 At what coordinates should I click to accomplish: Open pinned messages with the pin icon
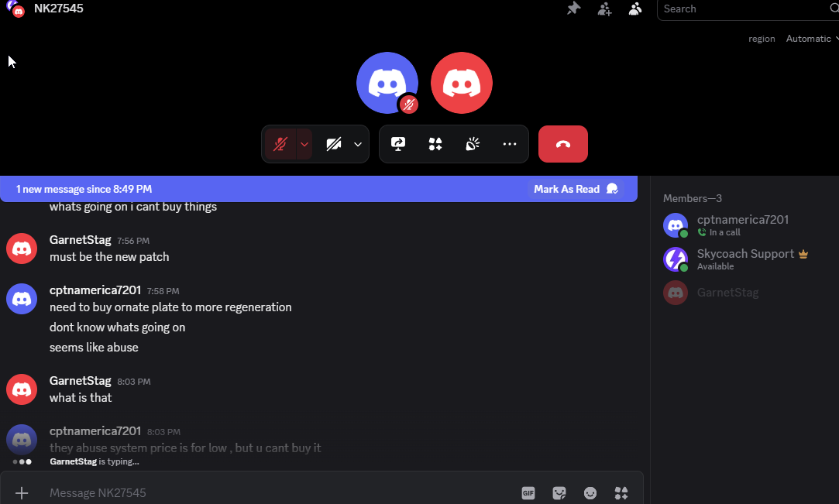click(573, 9)
